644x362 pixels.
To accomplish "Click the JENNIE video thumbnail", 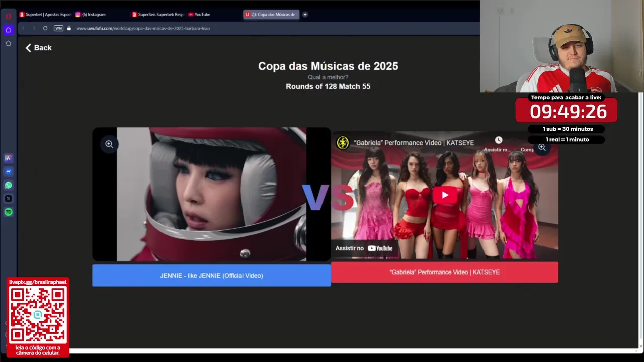I will point(211,194).
